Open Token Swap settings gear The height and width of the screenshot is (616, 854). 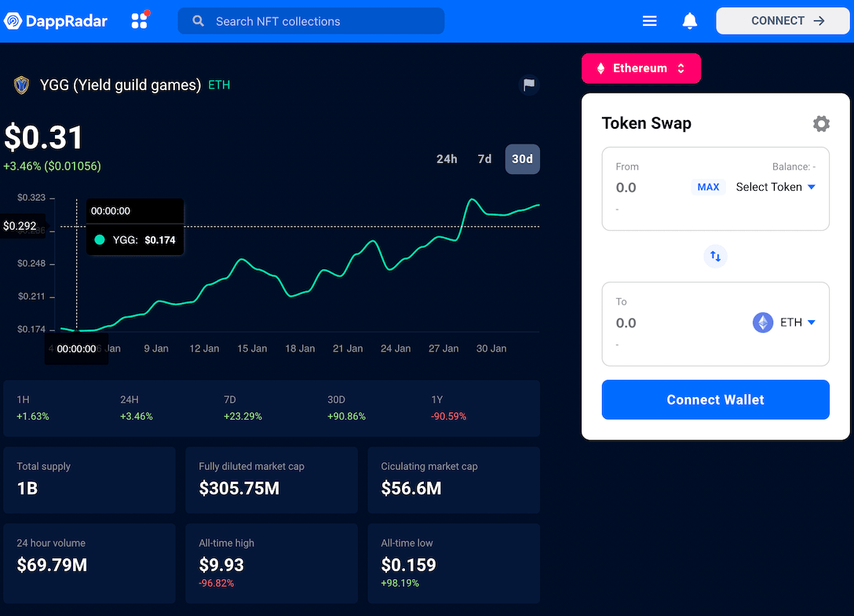(821, 123)
